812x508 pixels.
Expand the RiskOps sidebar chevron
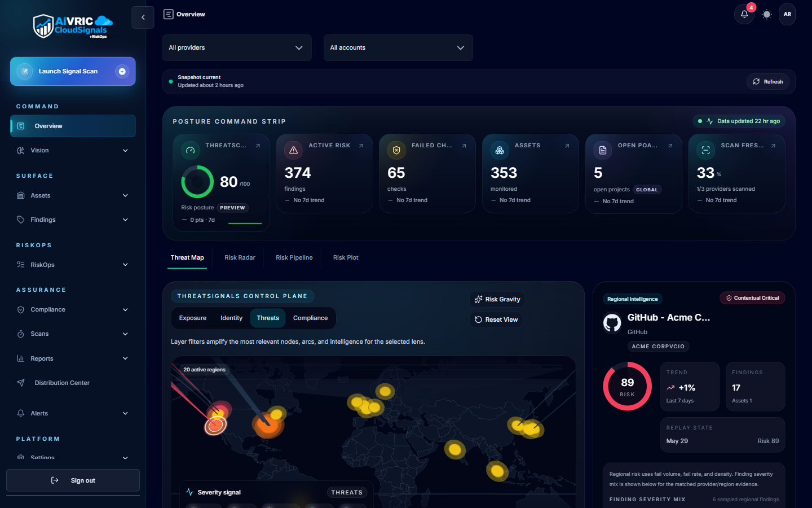pos(125,265)
